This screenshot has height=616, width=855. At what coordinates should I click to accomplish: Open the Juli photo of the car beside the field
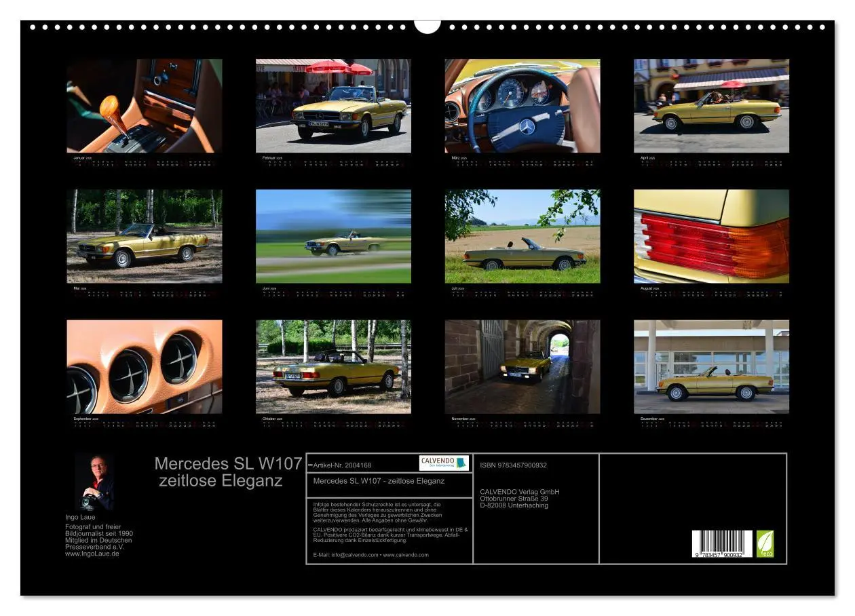[522, 236]
